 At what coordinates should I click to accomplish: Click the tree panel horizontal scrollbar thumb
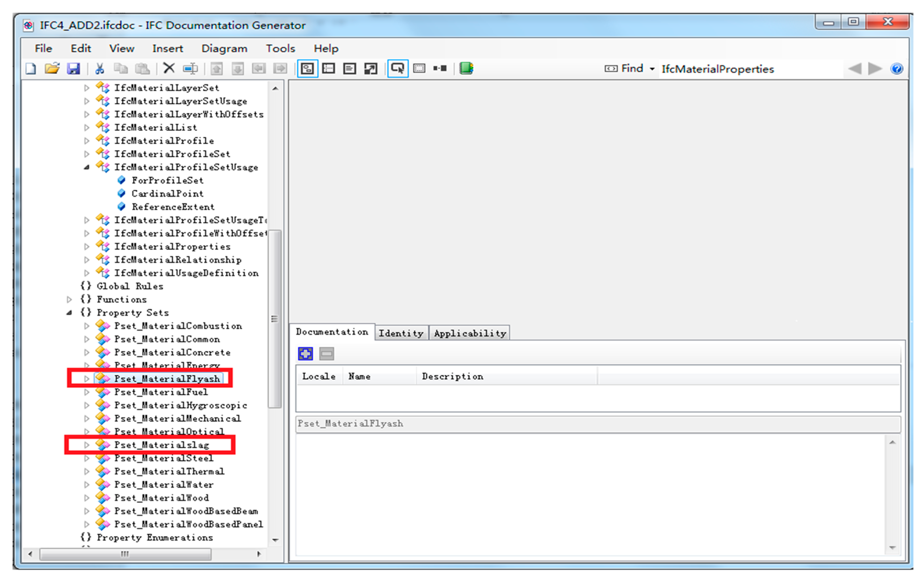pyautogui.click(x=125, y=554)
